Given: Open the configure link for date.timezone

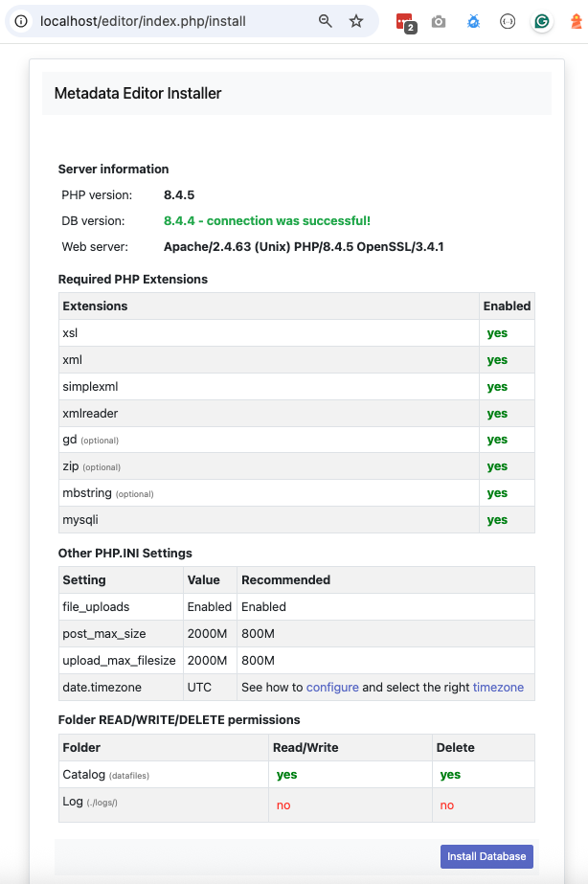Looking at the screenshot, I should tap(332, 687).
